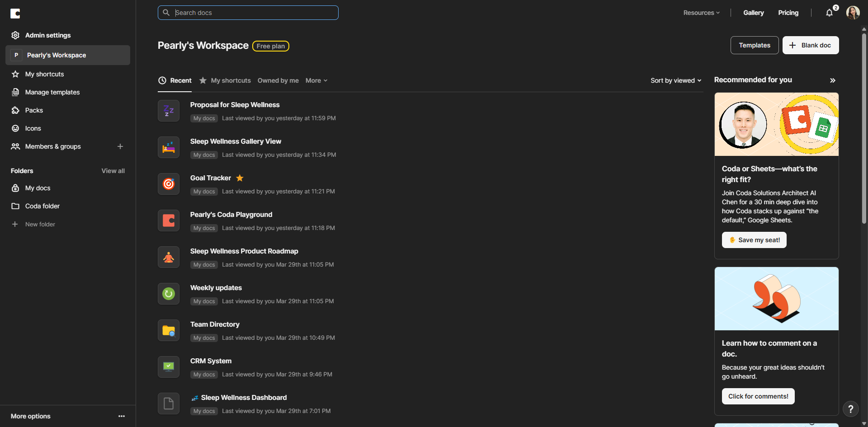The width and height of the screenshot is (868, 427).
Task: Switch to the My shortcuts tab
Action: 225,80
